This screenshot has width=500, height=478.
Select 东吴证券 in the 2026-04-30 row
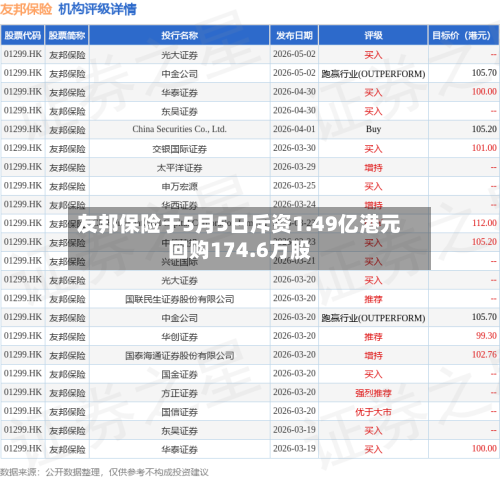pyautogui.click(x=180, y=111)
